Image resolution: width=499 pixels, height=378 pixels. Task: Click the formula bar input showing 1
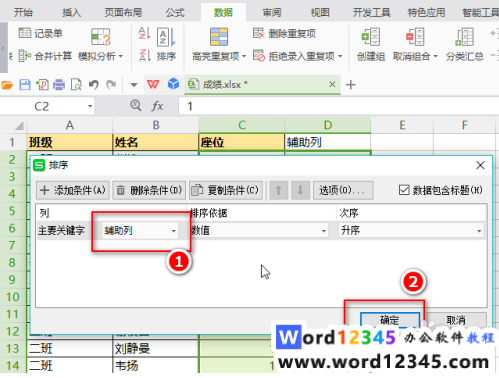[338, 106]
